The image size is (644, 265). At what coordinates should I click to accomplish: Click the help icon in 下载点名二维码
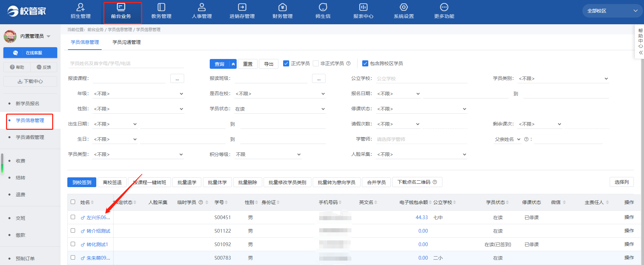(435, 182)
